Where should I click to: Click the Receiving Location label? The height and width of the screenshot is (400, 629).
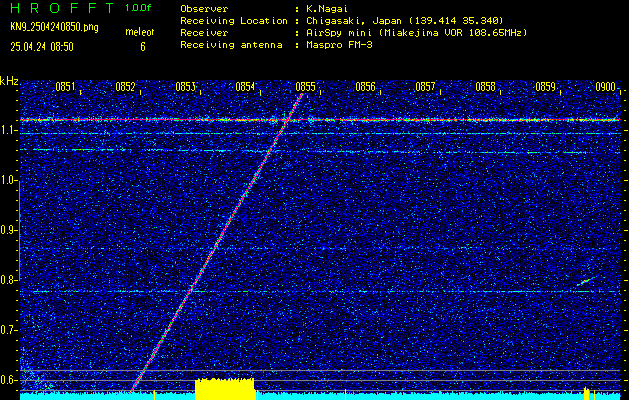click(x=234, y=21)
